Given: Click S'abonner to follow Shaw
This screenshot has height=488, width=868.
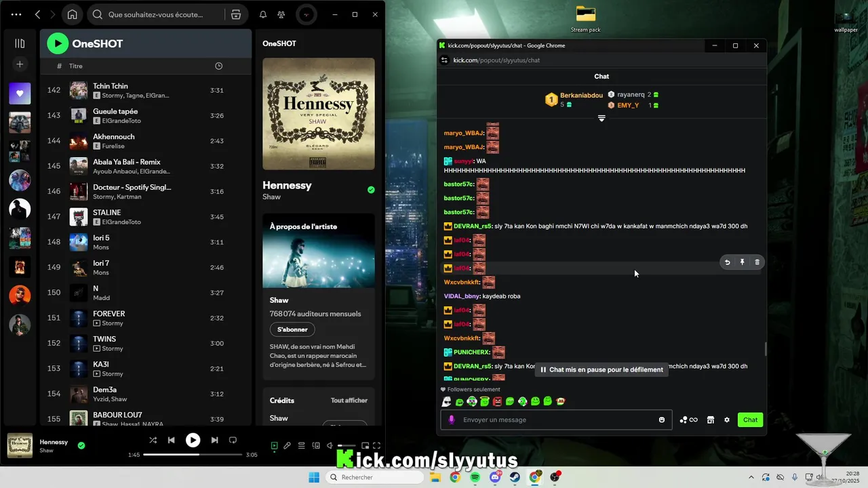Looking at the screenshot, I should [x=292, y=329].
